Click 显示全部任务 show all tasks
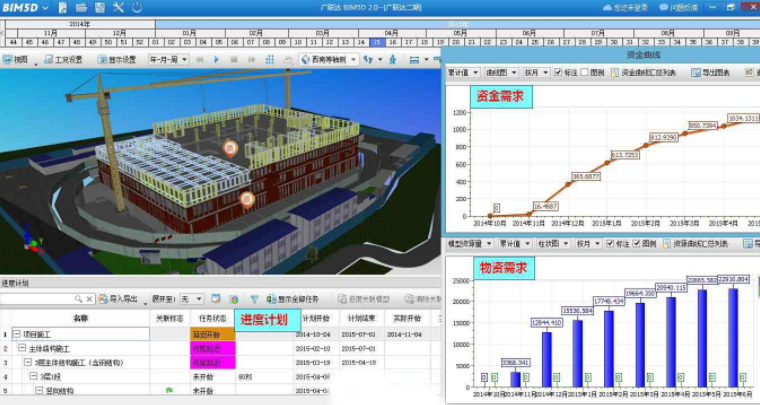This screenshot has width=760, height=405. click(x=293, y=299)
